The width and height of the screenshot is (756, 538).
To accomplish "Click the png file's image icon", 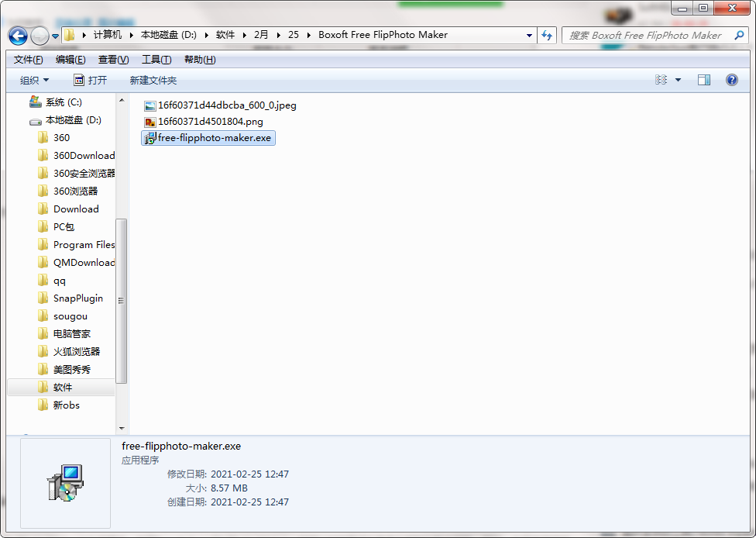I will (x=150, y=122).
